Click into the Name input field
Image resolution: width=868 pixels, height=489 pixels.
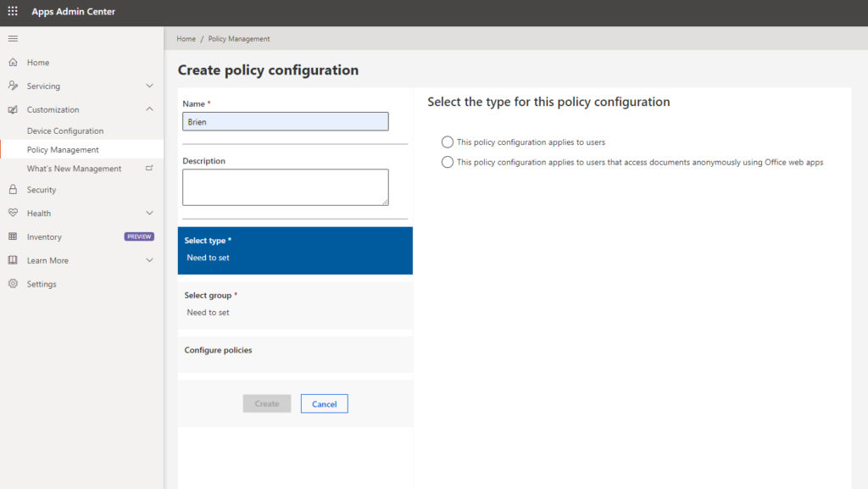[286, 122]
